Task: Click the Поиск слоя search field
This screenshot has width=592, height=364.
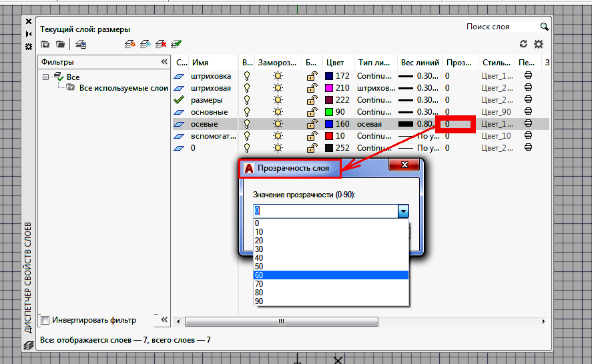Action: pos(501,27)
